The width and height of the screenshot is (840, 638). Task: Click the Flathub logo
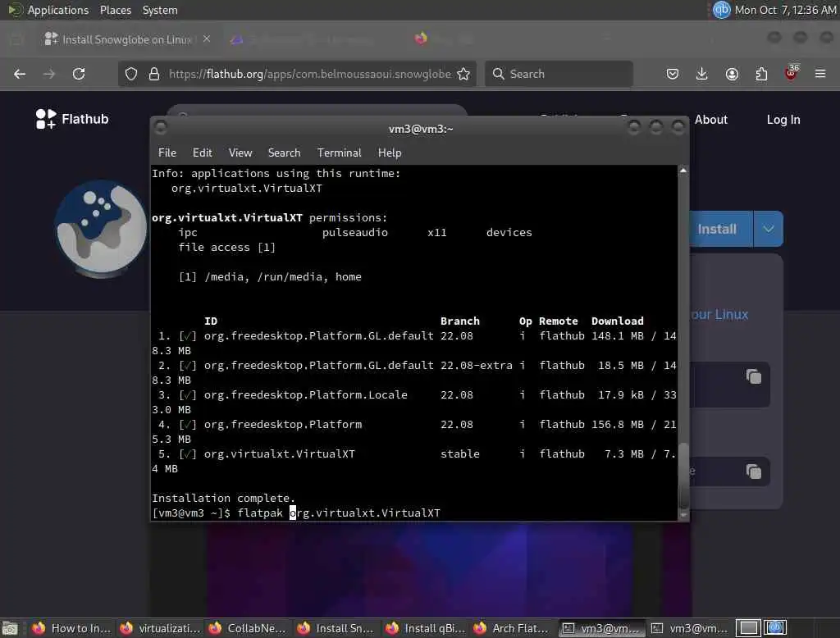(x=72, y=119)
